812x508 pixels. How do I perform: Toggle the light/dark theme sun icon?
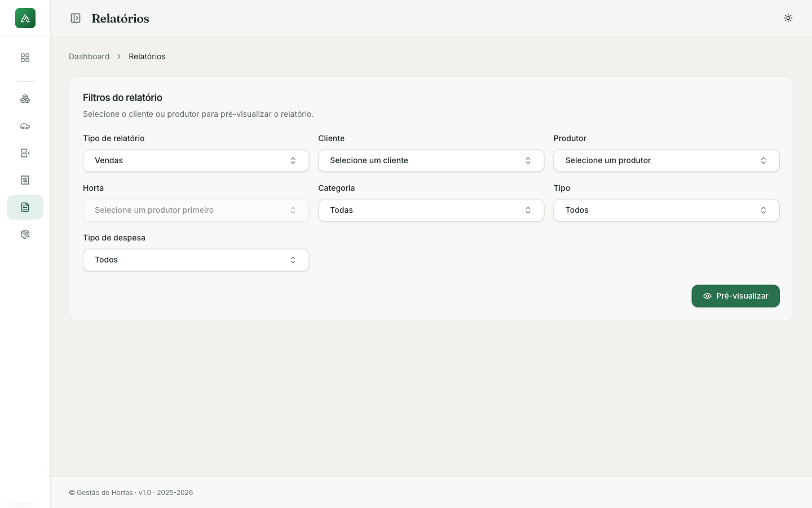(788, 18)
